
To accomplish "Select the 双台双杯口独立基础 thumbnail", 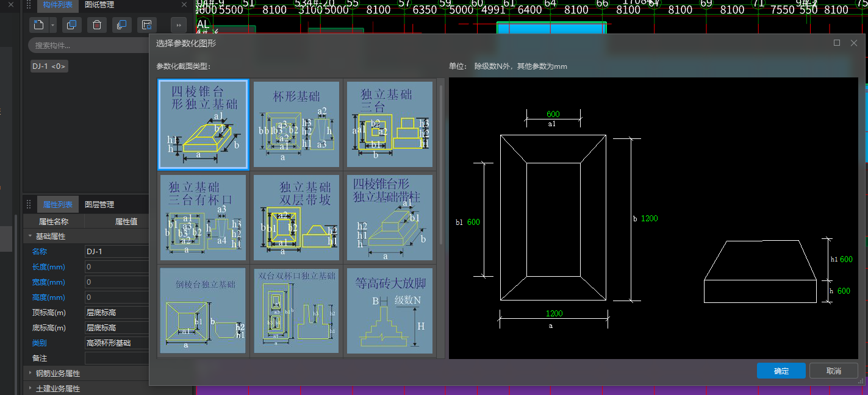I will (296, 311).
